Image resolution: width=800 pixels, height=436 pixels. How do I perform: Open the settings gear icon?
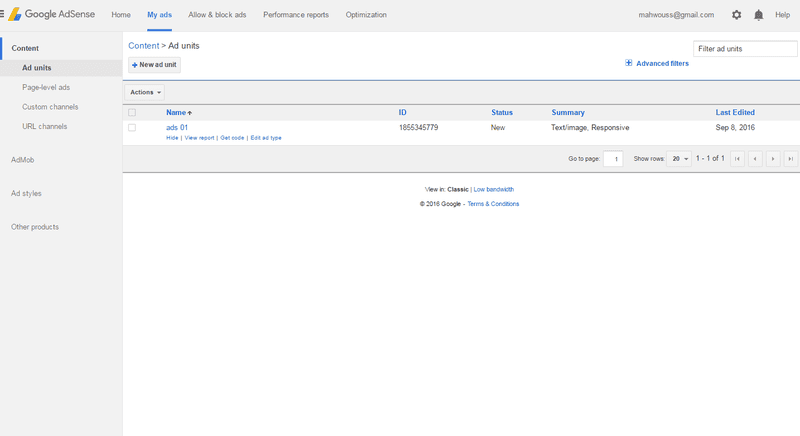coord(737,15)
